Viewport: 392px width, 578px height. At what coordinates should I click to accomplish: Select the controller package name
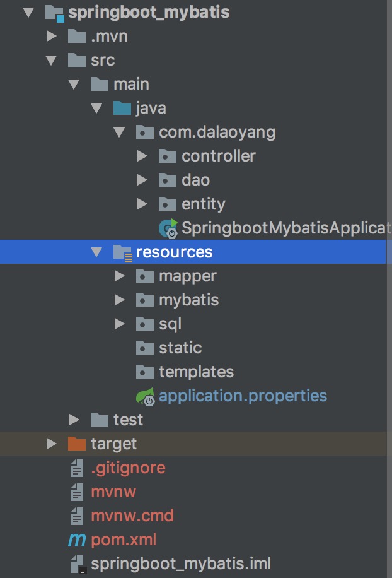click(x=219, y=156)
